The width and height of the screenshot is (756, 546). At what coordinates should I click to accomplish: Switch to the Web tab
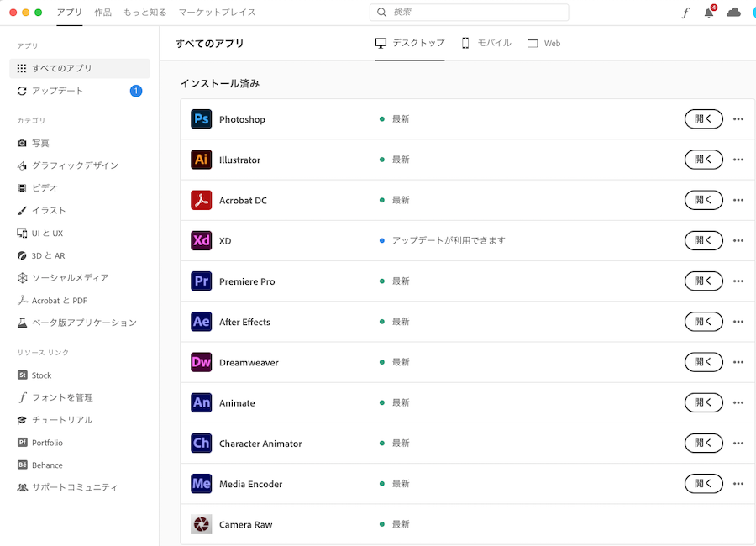pyautogui.click(x=543, y=43)
